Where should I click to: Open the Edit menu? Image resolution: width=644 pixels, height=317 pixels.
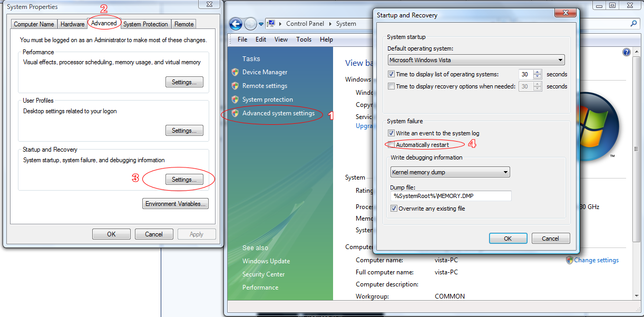(x=261, y=39)
